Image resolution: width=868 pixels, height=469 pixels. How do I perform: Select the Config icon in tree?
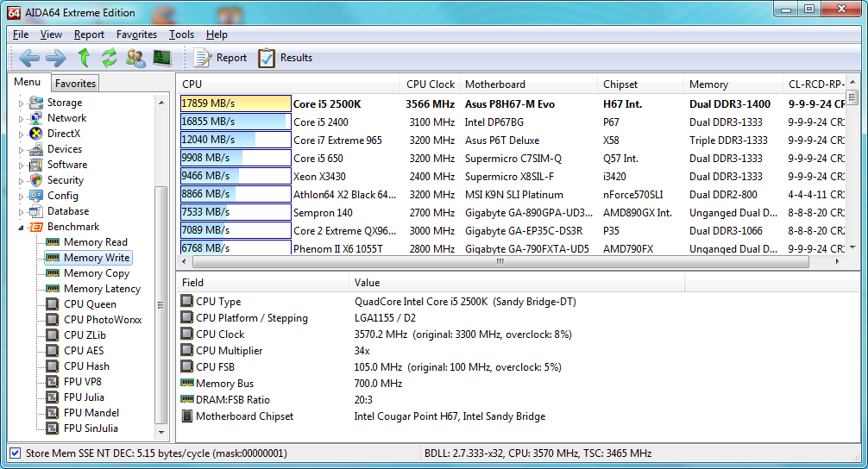tap(36, 195)
